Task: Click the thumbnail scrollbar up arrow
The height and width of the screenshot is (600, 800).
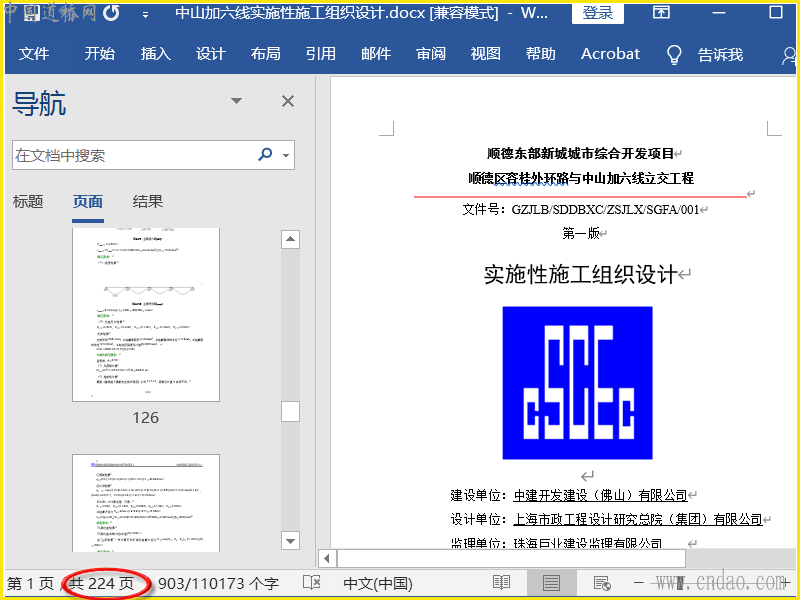Action: click(x=290, y=239)
